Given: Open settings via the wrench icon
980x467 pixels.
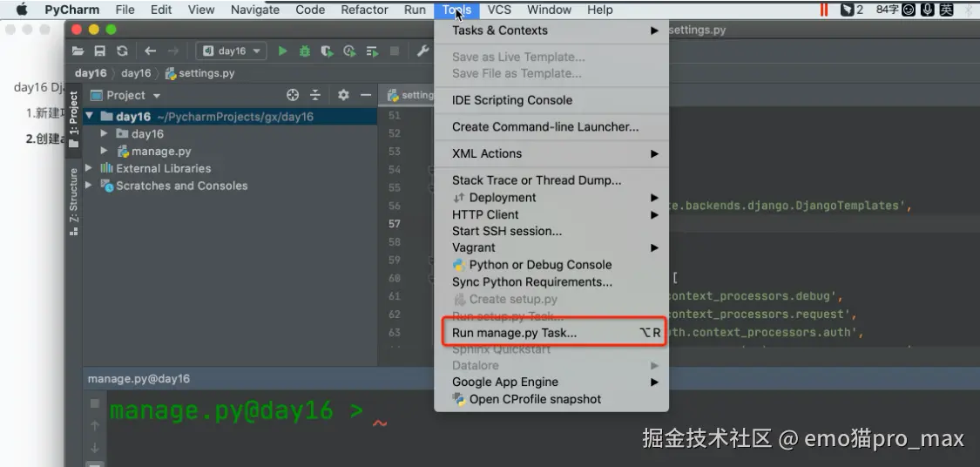Looking at the screenshot, I should (x=422, y=51).
